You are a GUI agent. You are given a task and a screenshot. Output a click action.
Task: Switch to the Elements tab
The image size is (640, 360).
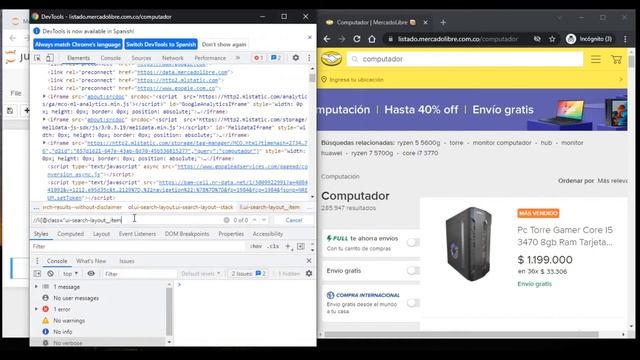tap(78, 58)
